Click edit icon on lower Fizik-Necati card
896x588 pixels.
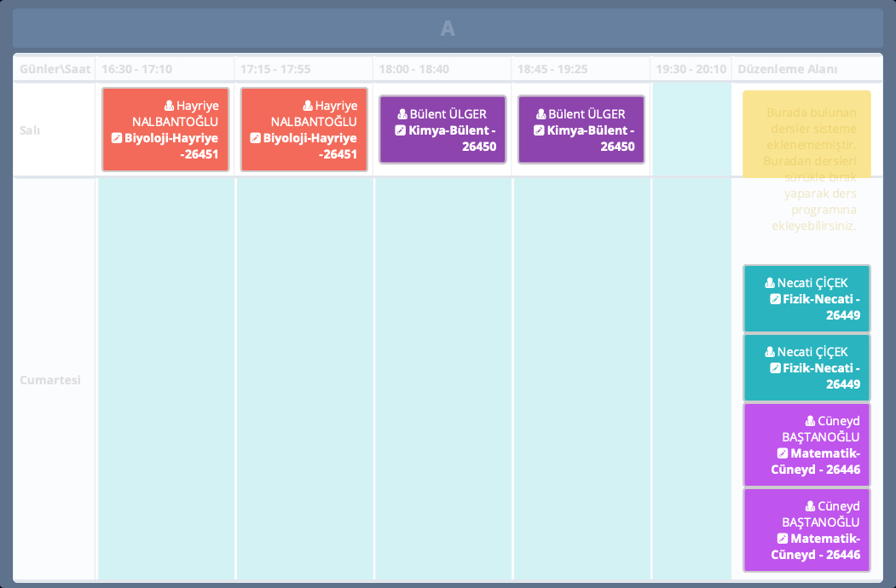pyautogui.click(x=775, y=368)
